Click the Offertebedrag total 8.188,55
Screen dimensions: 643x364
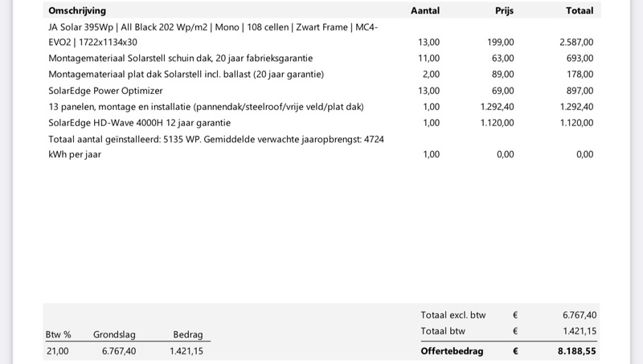click(x=578, y=351)
